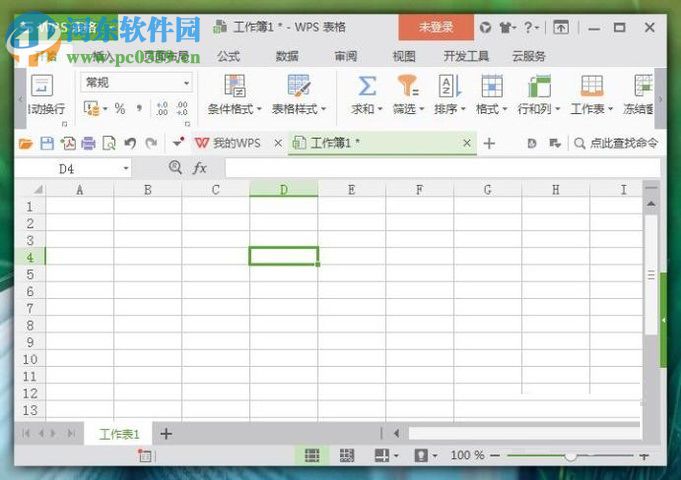This screenshot has height=480, width=681.
Task: Close the 我的WPS tab
Action: click(x=278, y=143)
